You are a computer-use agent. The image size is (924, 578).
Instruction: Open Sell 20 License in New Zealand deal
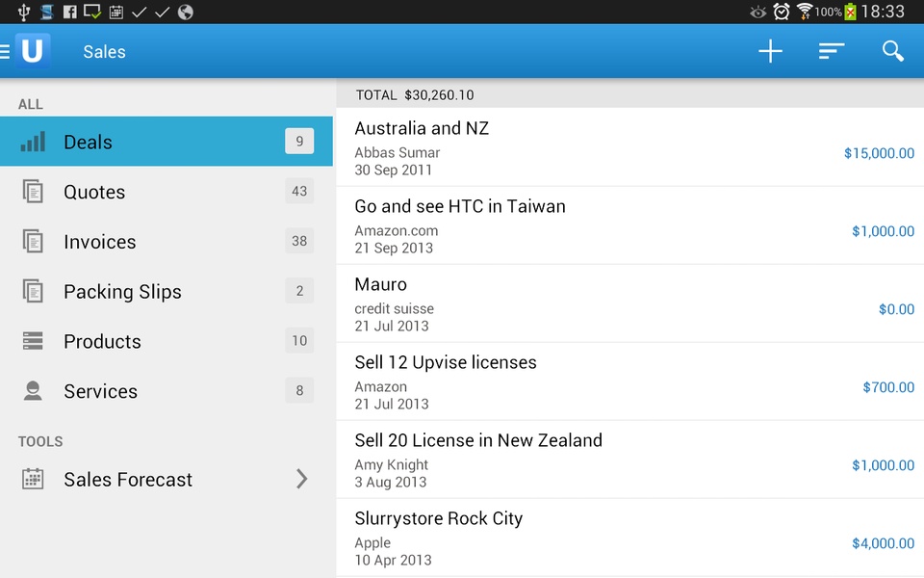[x=629, y=460]
